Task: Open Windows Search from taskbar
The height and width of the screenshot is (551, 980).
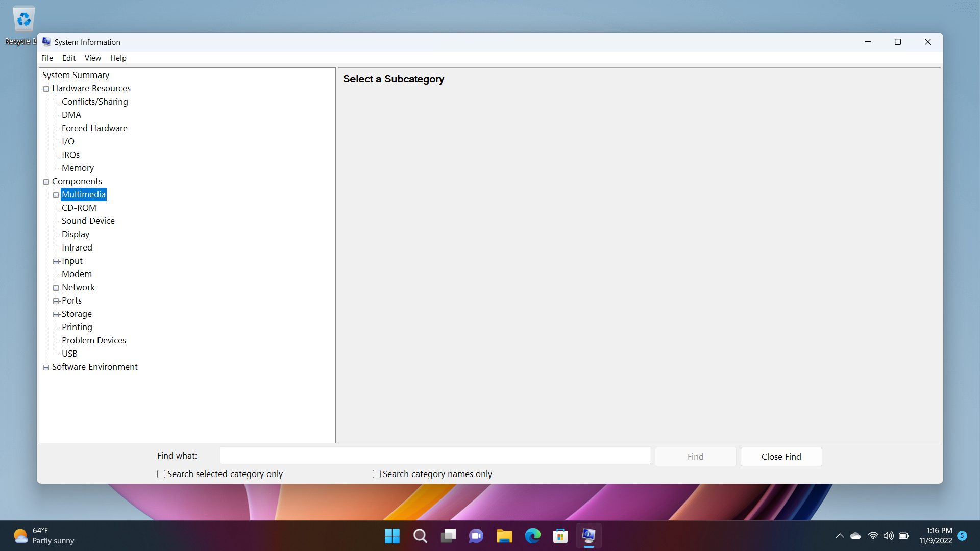Action: (x=420, y=536)
